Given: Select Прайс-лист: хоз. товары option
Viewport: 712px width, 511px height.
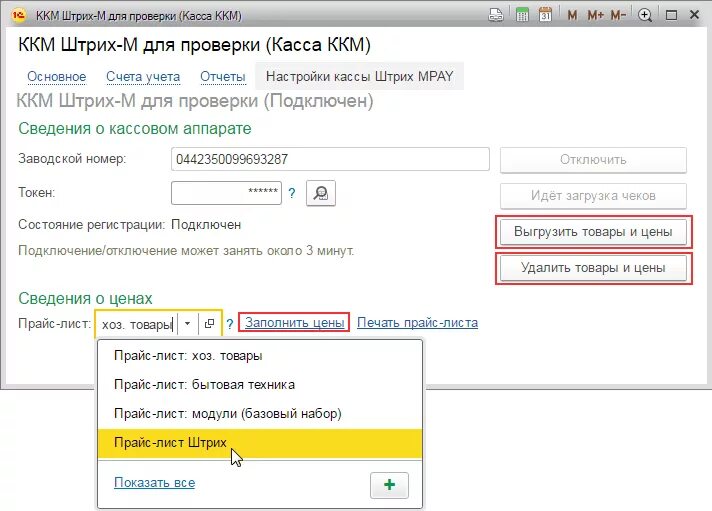Looking at the screenshot, I should (x=260, y=356).
